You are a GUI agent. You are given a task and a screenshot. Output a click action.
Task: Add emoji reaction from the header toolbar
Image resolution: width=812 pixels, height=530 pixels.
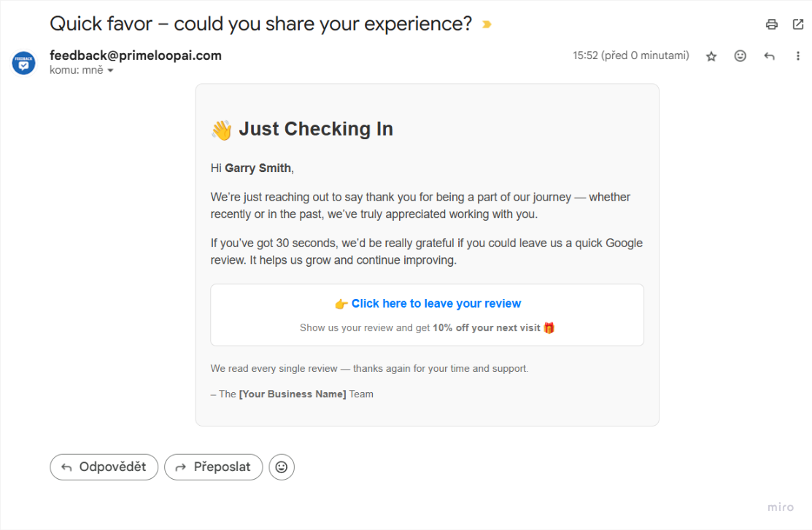click(x=741, y=56)
